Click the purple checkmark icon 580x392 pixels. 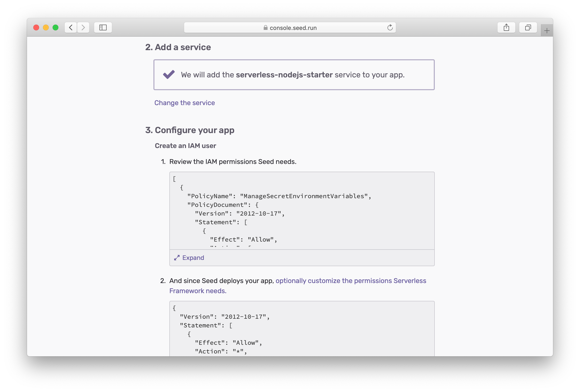click(x=169, y=74)
